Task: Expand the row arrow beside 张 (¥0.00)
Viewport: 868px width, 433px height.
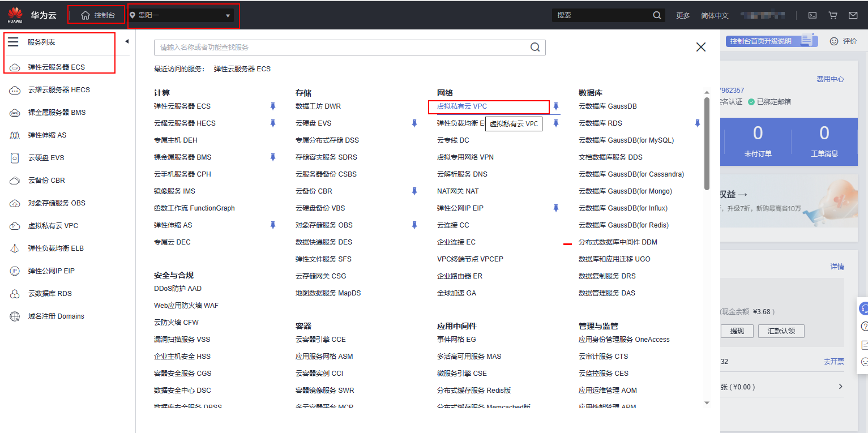Action: [x=840, y=387]
